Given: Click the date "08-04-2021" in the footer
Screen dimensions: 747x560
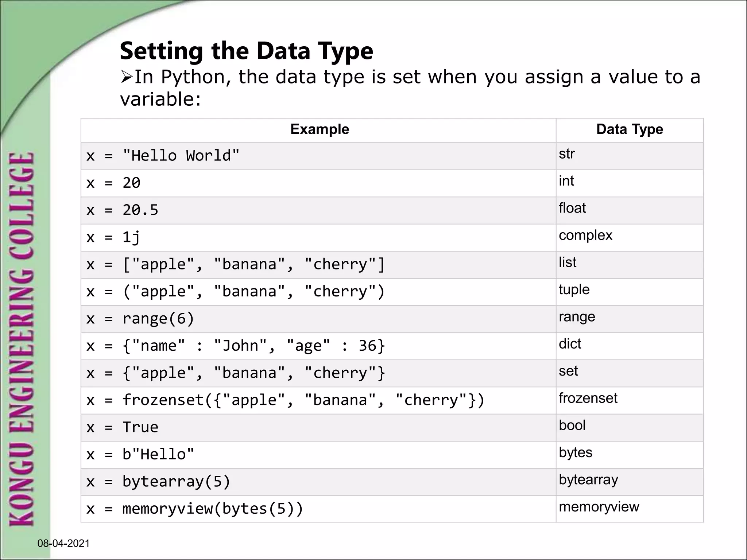Looking at the screenshot, I should pos(63,544).
